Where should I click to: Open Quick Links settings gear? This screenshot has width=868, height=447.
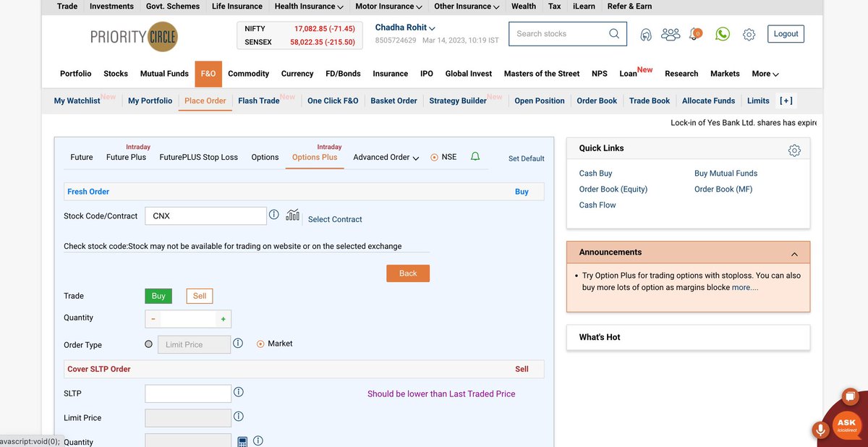point(794,150)
